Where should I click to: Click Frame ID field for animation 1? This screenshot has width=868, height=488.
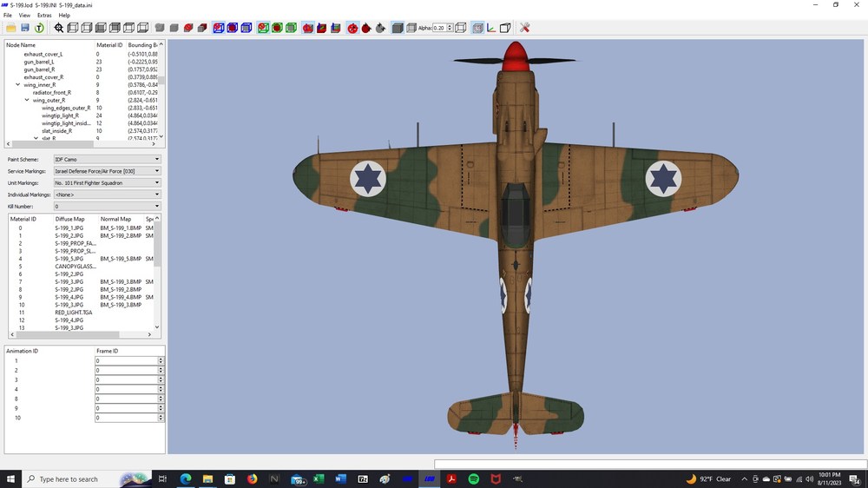click(x=126, y=360)
